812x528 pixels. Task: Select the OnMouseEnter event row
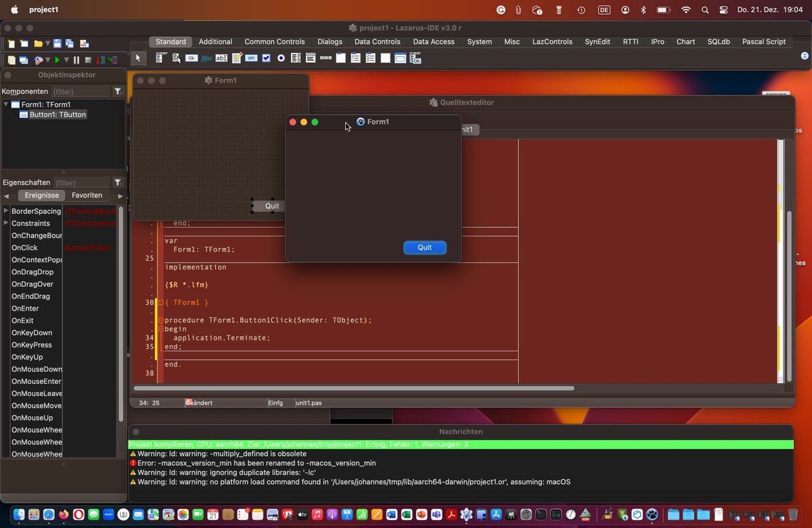60,382
